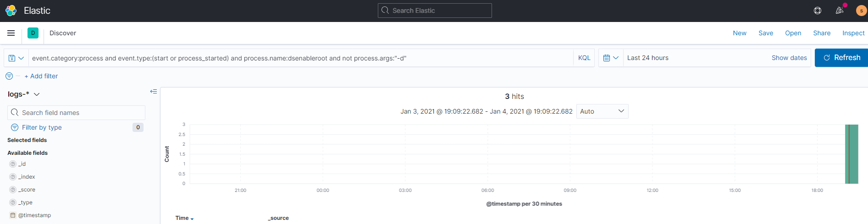The image size is (868, 224).
Task: Click the Refresh button
Action: click(841, 58)
